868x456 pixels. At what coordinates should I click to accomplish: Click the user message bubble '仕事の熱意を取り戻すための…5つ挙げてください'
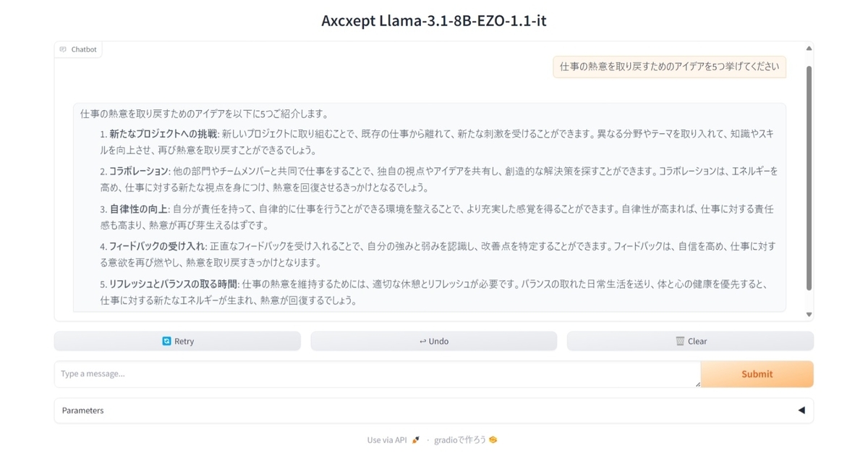coord(669,67)
